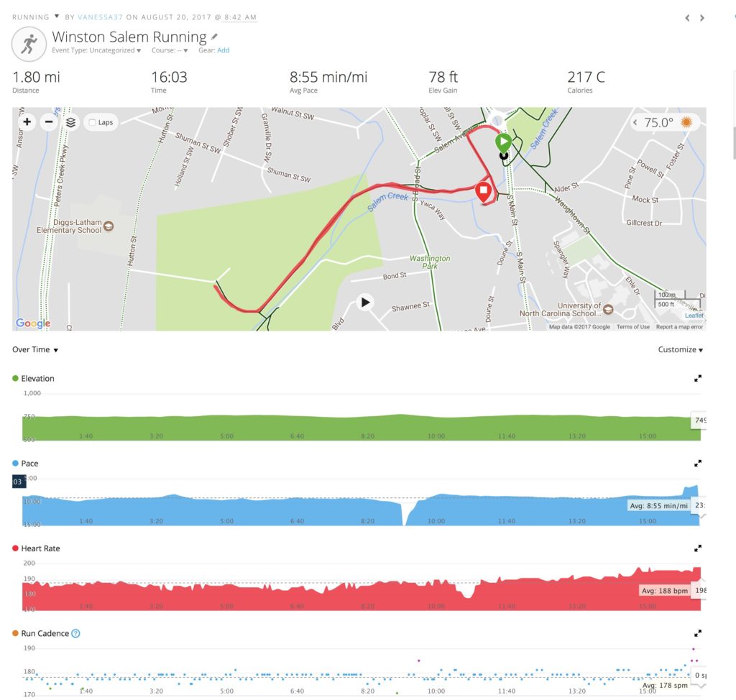Enable the Laps checkbox on the map
736x700 pixels.
[91, 122]
